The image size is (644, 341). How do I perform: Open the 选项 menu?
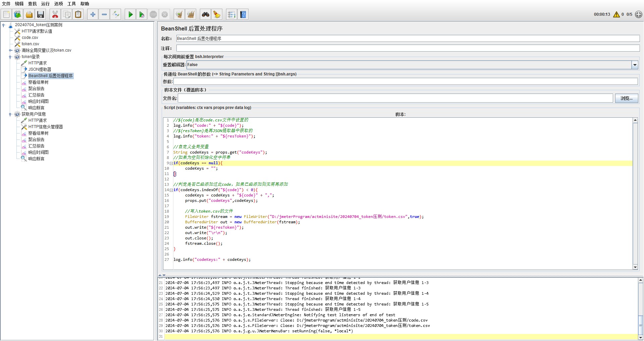point(58,4)
